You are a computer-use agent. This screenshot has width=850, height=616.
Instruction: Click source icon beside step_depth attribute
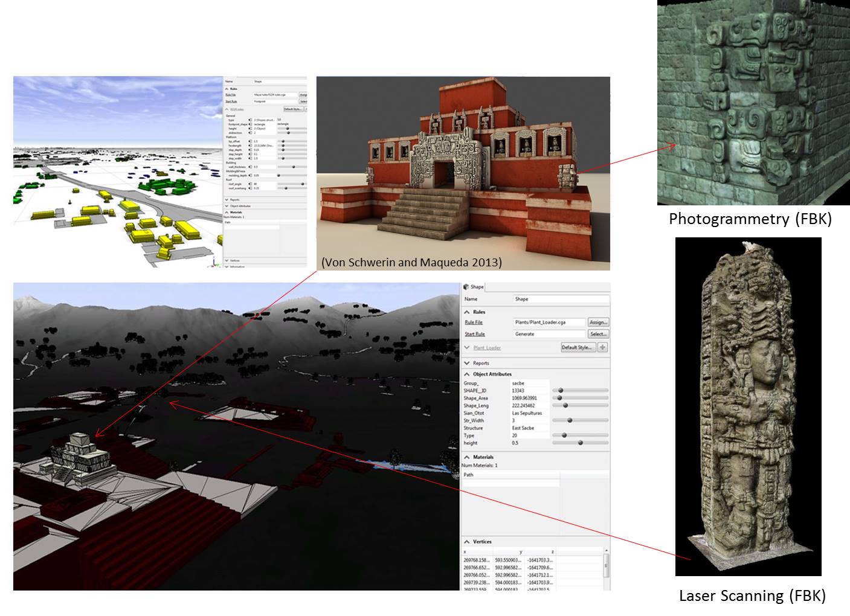click(250, 150)
